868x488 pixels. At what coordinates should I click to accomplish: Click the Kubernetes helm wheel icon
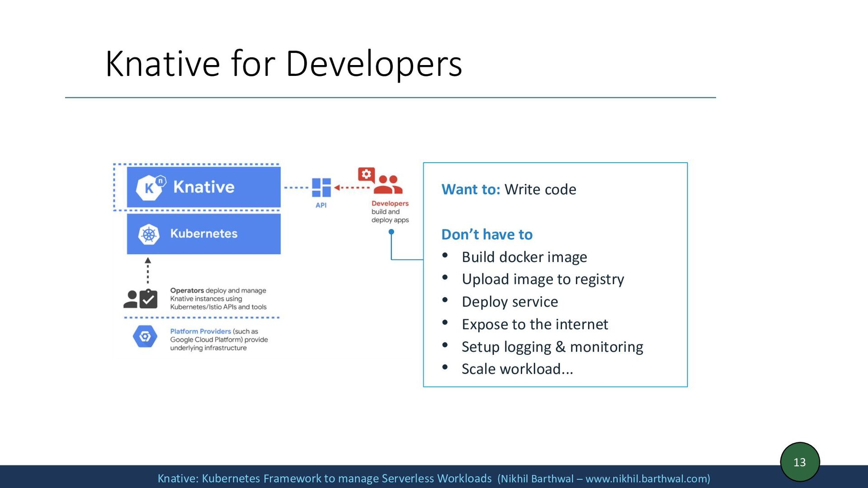149,234
